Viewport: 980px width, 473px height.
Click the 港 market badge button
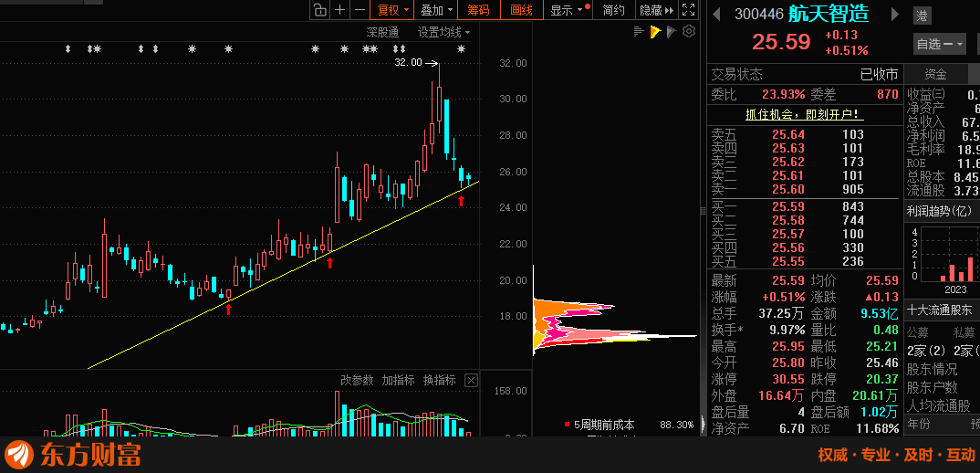(922, 15)
